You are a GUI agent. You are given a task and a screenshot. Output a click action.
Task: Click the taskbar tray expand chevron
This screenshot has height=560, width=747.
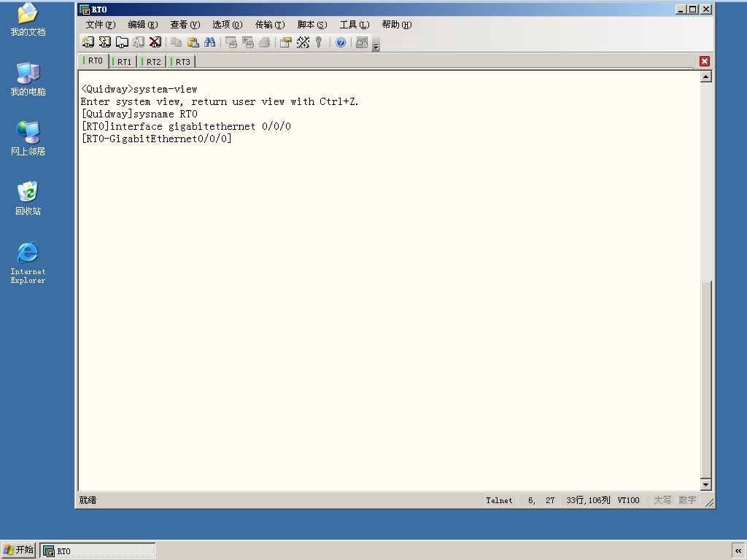(x=738, y=551)
